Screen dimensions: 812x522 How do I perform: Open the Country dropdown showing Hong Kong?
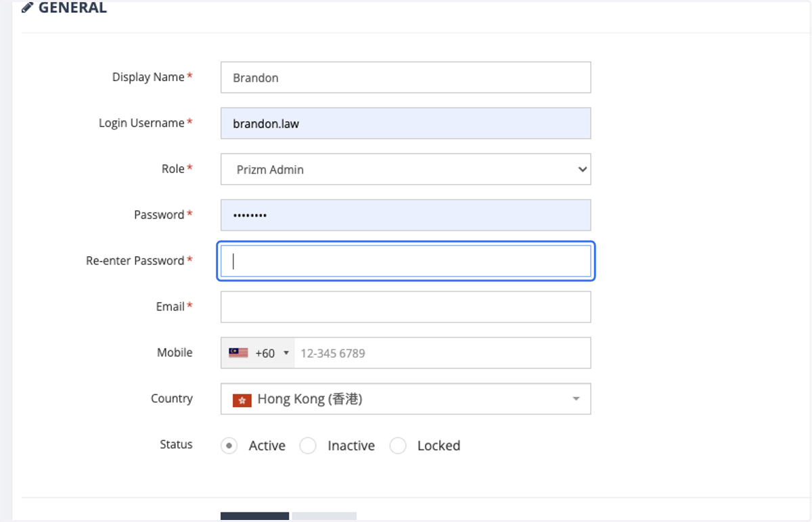click(x=406, y=399)
